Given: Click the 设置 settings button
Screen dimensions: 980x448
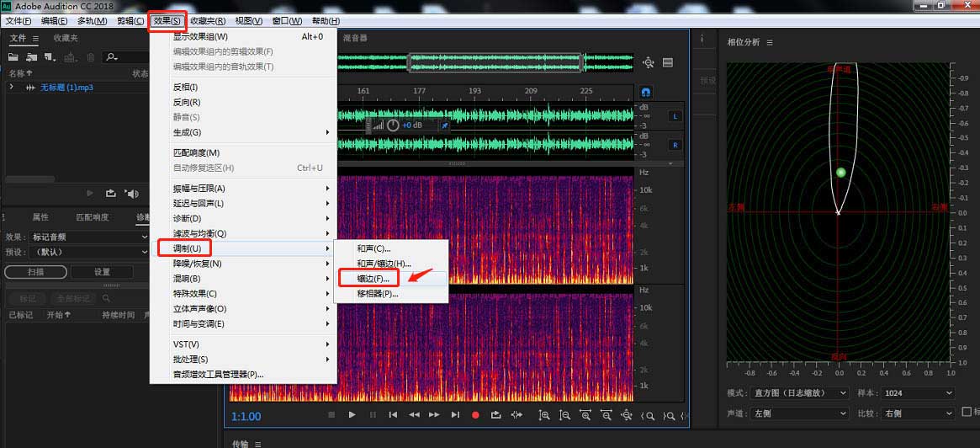Looking at the screenshot, I should click(102, 272).
